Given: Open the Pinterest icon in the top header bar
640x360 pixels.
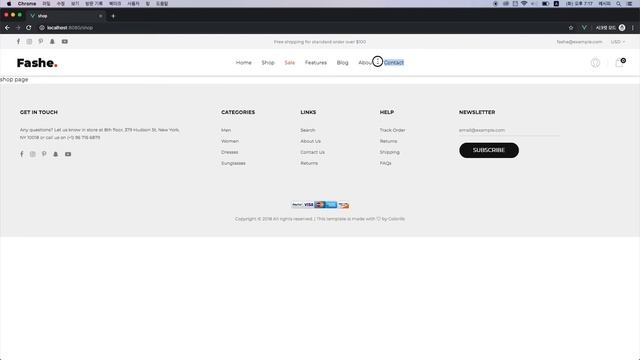Looking at the screenshot, I should pyautogui.click(x=41, y=42).
